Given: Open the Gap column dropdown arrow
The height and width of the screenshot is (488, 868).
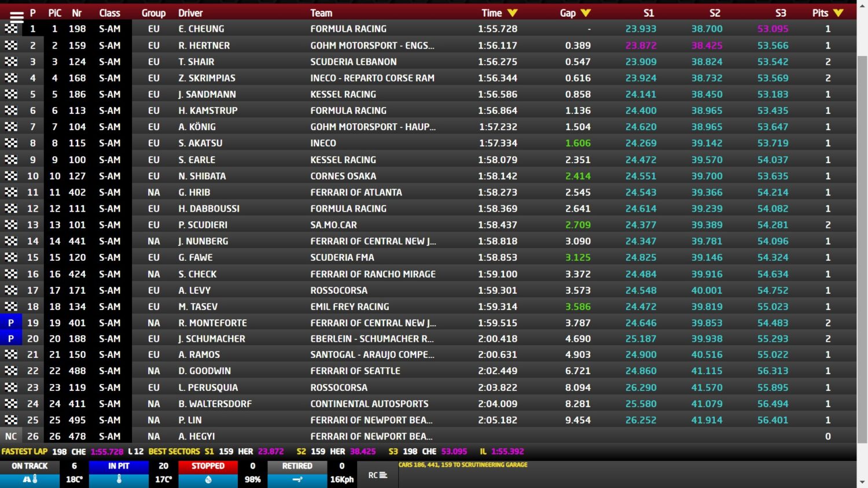Looking at the screenshot, I should 586,13.
